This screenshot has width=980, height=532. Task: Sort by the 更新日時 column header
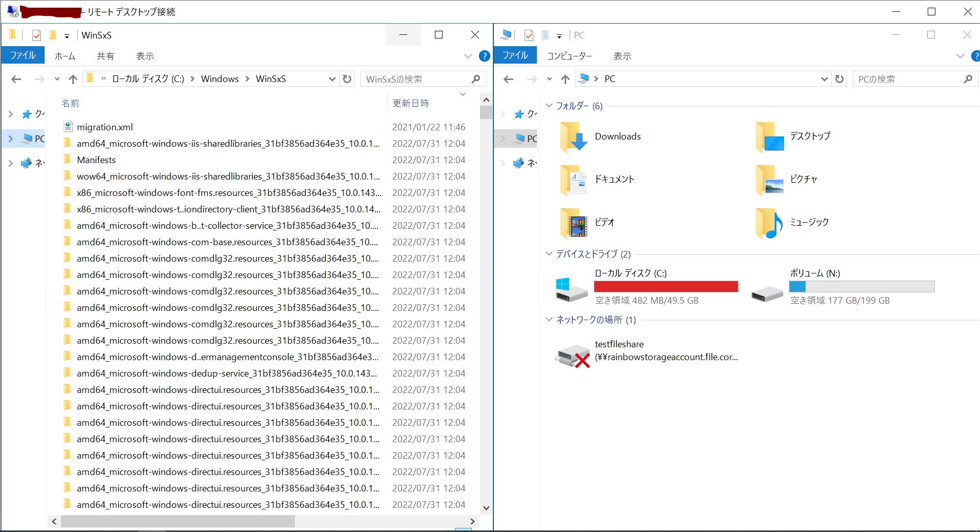point(410,104)
